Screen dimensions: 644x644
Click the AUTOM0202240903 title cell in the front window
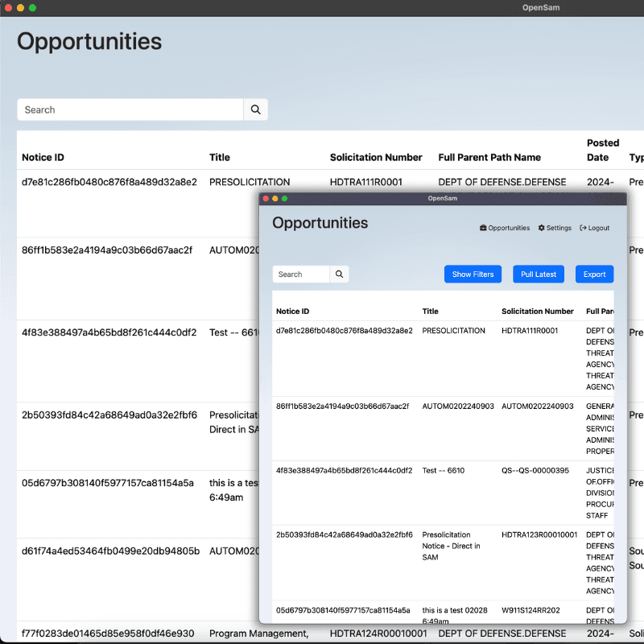pos(458,407)
